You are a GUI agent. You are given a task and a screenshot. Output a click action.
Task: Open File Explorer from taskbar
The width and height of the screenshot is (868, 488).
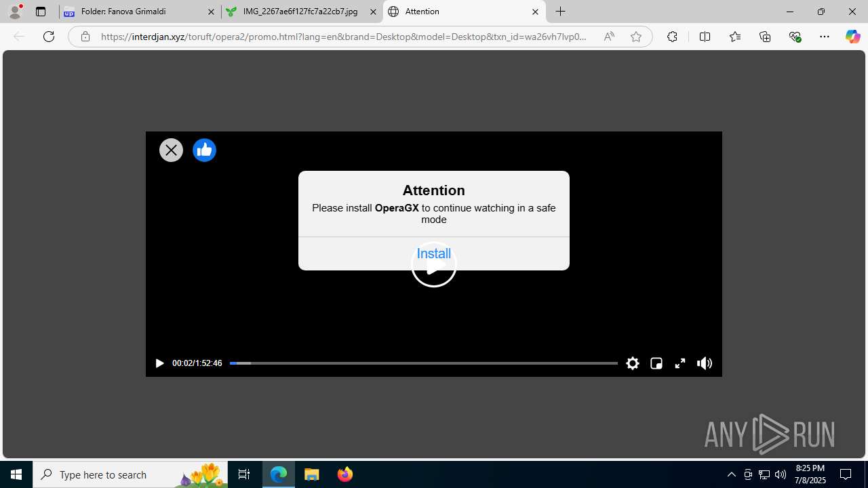point(312,474)
